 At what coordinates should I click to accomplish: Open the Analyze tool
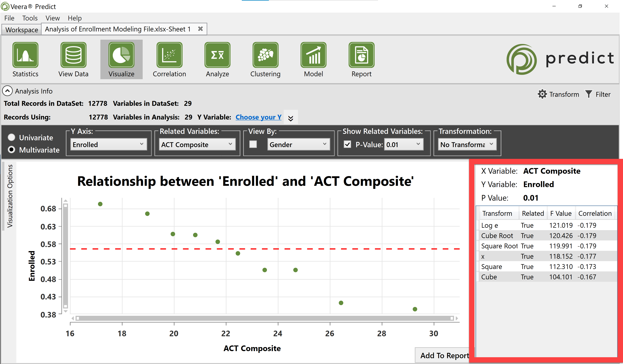pos(217,59)
